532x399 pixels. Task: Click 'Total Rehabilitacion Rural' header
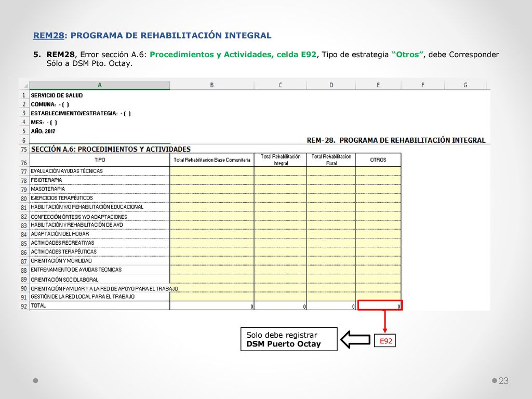(331, 160)
